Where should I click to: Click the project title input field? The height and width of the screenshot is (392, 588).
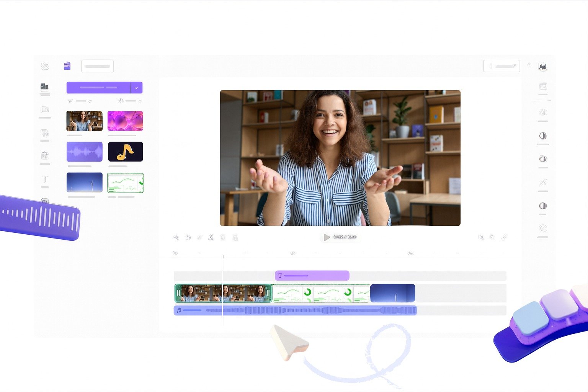pos(97,66)
